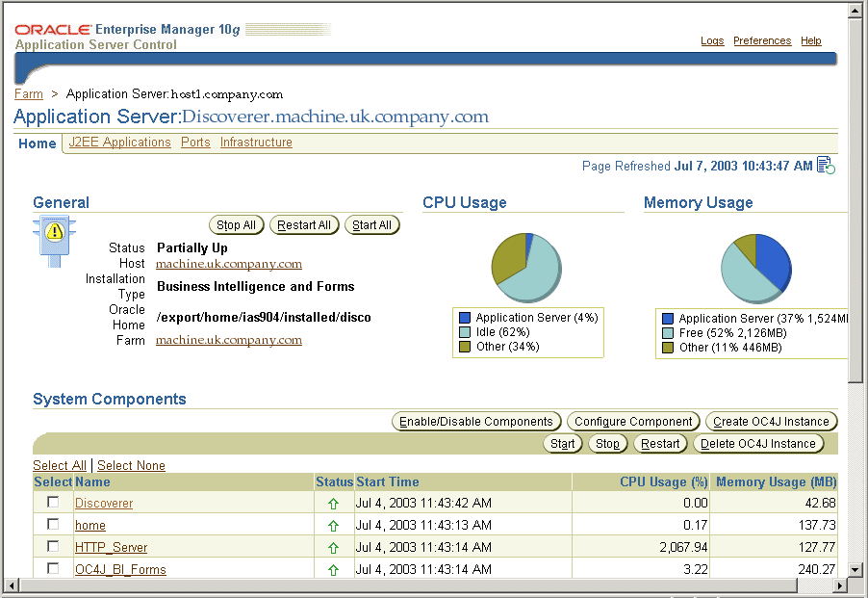The image size is (868, 598).
Task: Click the Oracle Home path /export/home/ias904/installed/disco
Action: 264,317
